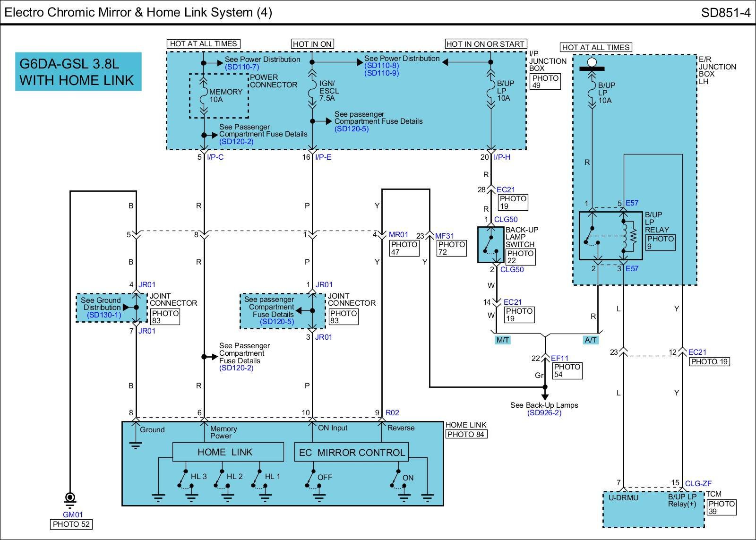
Task: Open PHOTO 84 next to HOME LINK
Action: coord(466,434)
